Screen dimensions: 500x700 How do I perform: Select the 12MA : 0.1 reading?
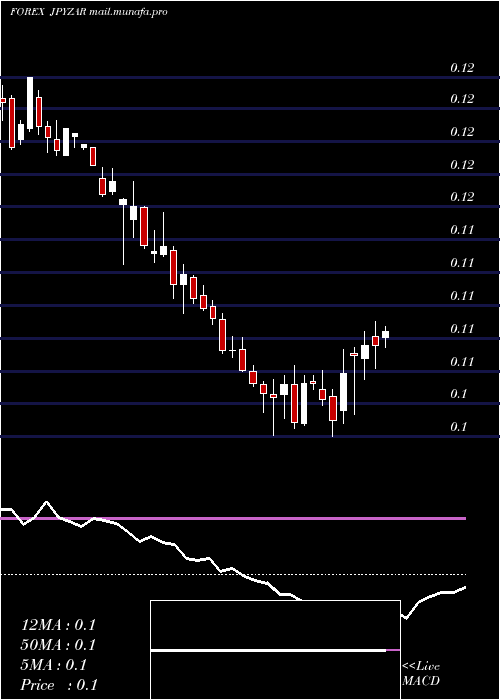(x=58, y=625)
